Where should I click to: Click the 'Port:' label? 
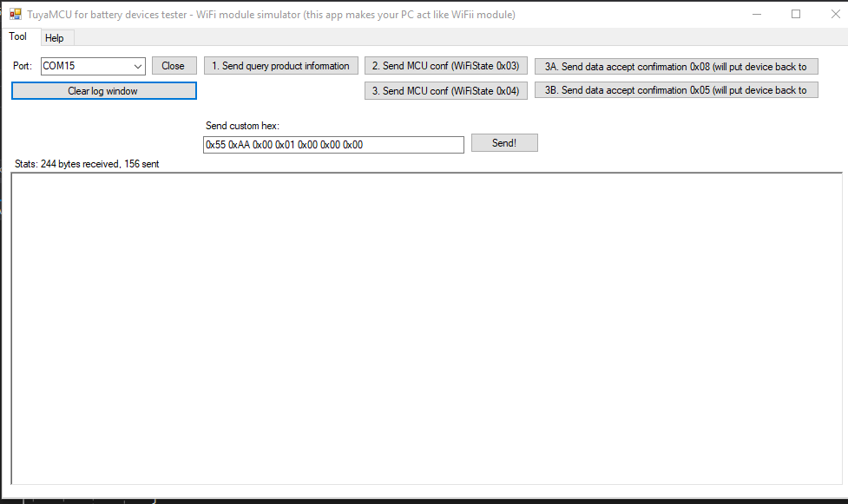pyautogui.click(x=23, y=65)
